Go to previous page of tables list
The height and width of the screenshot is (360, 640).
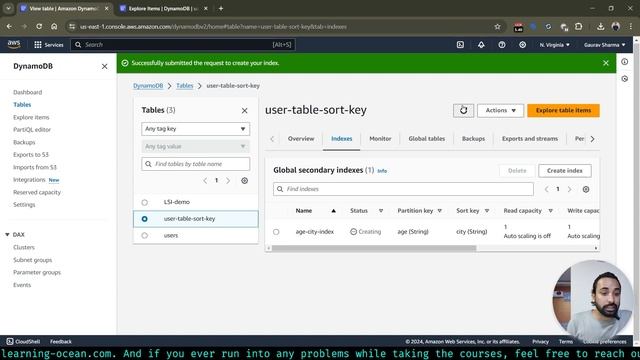point(205,180)
